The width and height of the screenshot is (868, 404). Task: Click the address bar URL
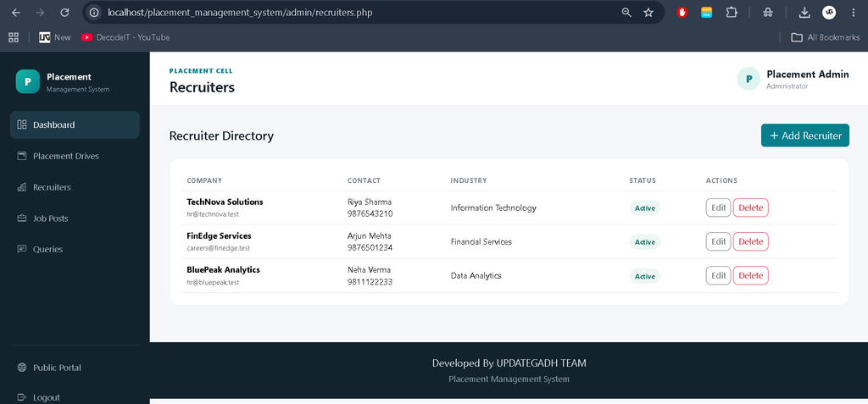[x=240, y=12]
